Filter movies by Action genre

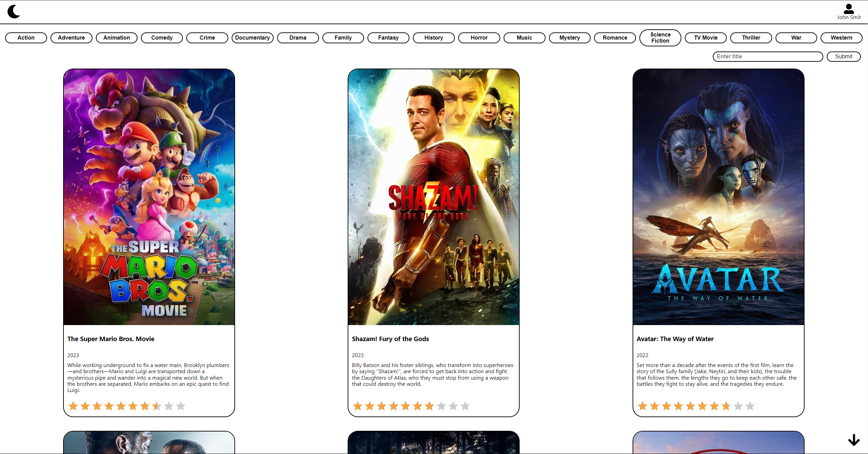[26, 38]
